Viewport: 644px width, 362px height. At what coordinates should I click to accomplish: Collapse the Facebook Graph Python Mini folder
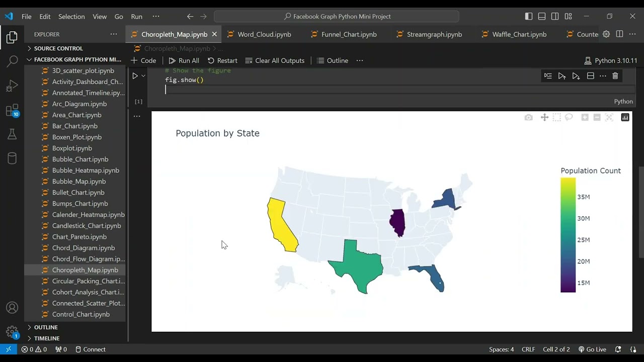click(x=76, y=59)
